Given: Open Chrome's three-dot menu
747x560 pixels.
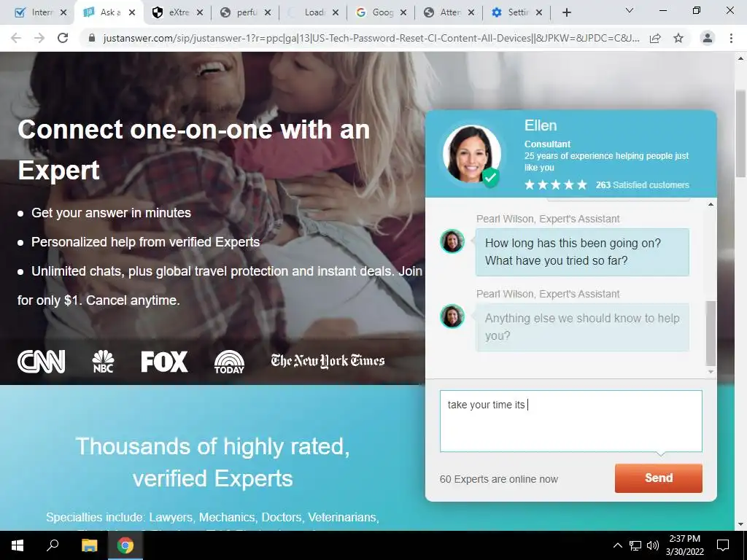Looking at the screenshot, I should point(731,38).
